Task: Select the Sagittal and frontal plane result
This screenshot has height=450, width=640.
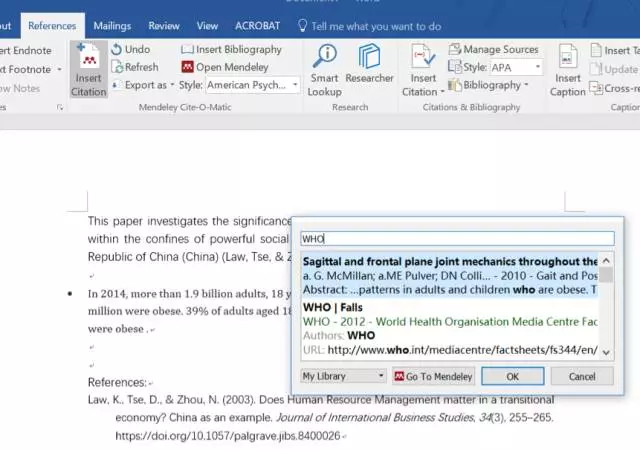Action: click(x=450, y=276)
